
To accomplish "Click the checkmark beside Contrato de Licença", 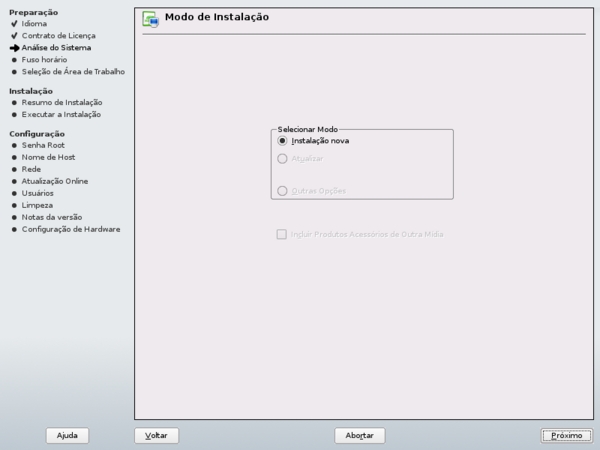I will [x=14, y=36].
